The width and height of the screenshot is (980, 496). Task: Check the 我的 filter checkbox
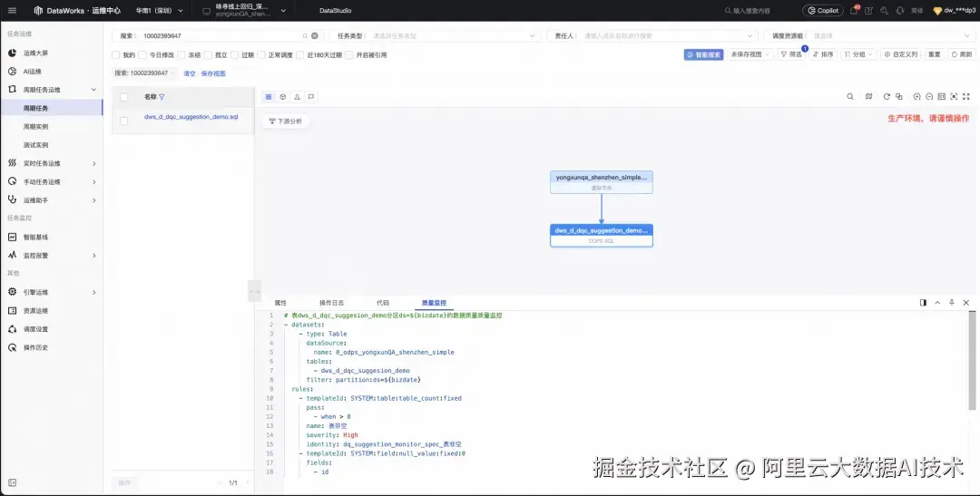pyautogui.click(x=115, y=55)
